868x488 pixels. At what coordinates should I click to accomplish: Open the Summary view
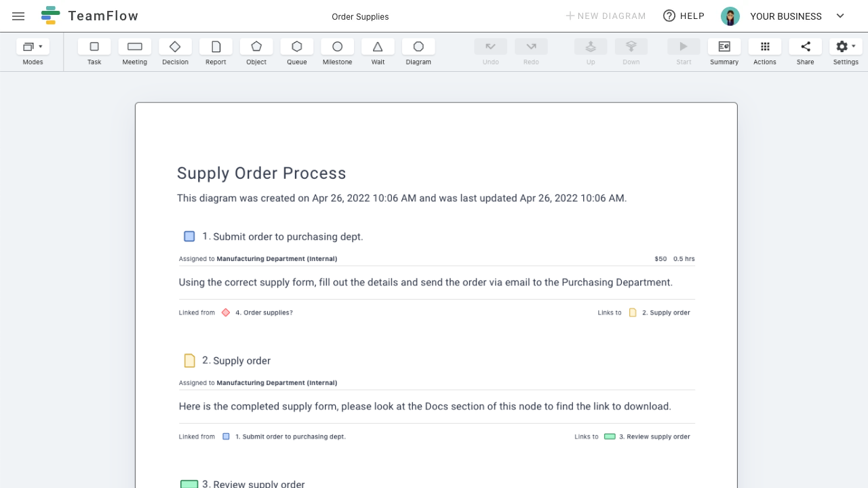pos(724,47)
